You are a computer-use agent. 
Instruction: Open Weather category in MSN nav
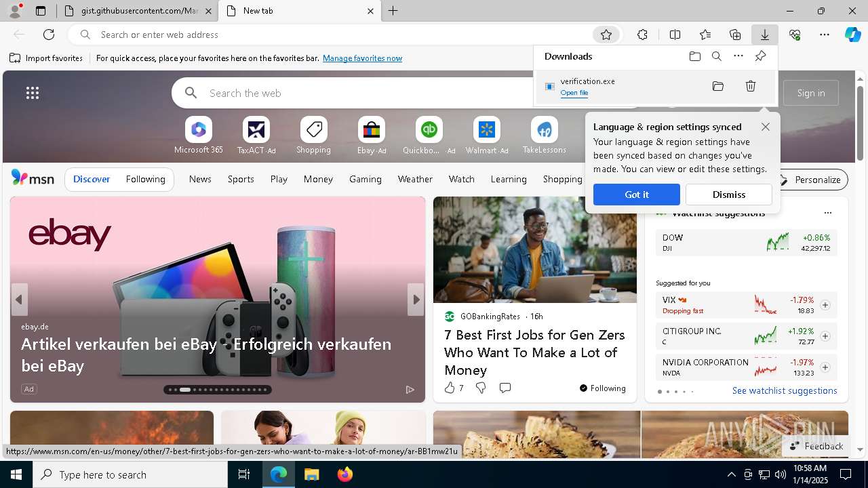tap(415, 179)
